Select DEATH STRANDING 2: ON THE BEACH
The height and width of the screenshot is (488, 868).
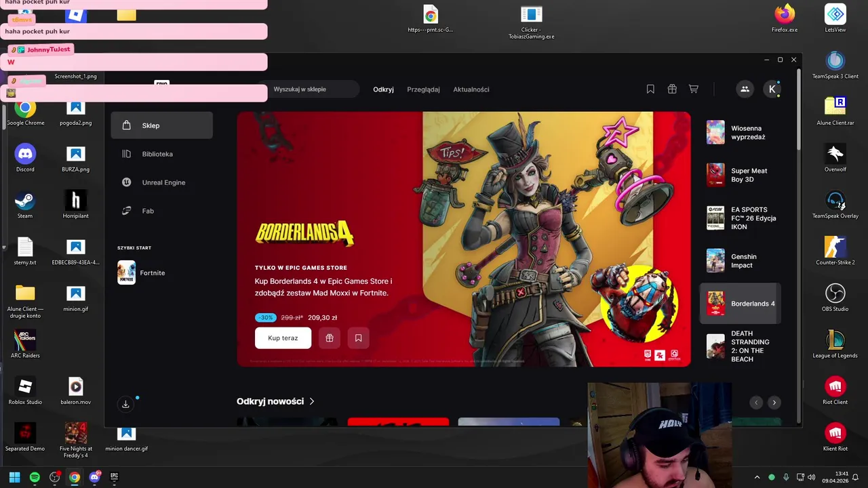point(740,346)
